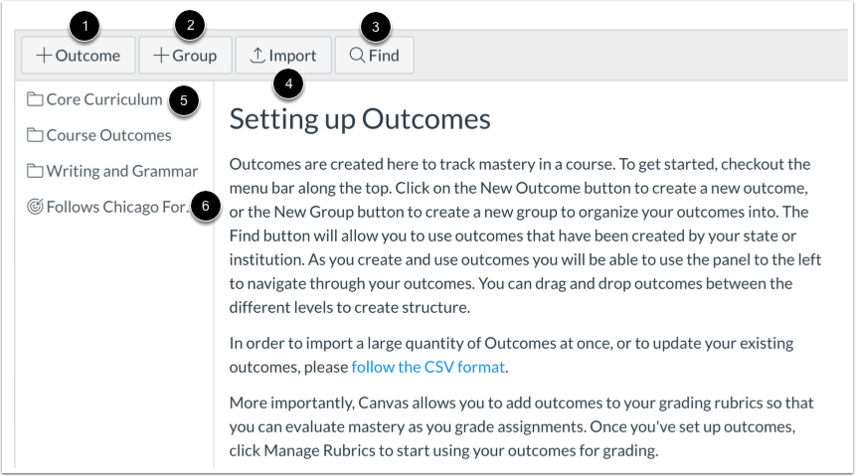Select the Follows Chicago For... outcome
Screen dimensions: 855x476
click(107, 207)
